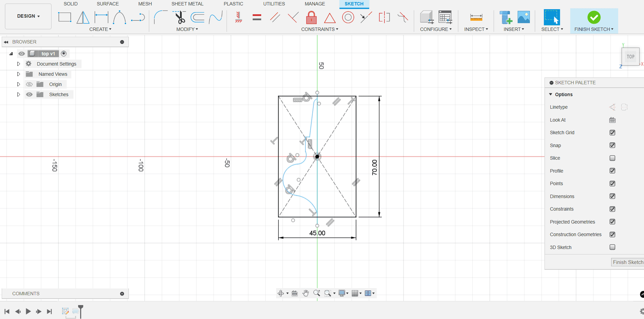
Task: Toggle the Sketch Grid checkbox
Action: click(612, 132)
